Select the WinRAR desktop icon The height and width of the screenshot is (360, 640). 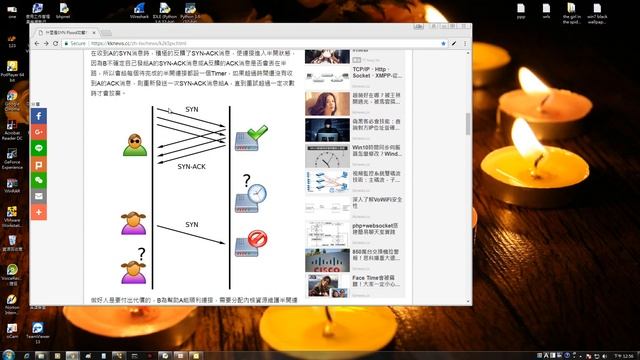point(12,186)
